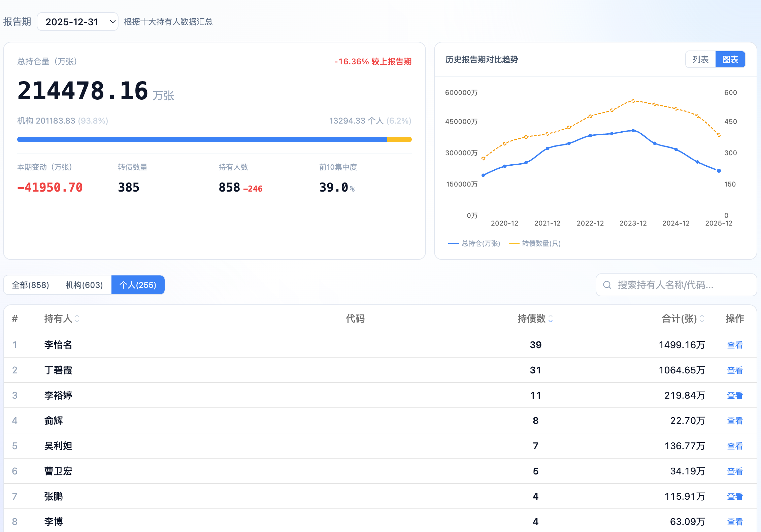Click the 13294.33 个人 (6.2%) label

point(370,121)
